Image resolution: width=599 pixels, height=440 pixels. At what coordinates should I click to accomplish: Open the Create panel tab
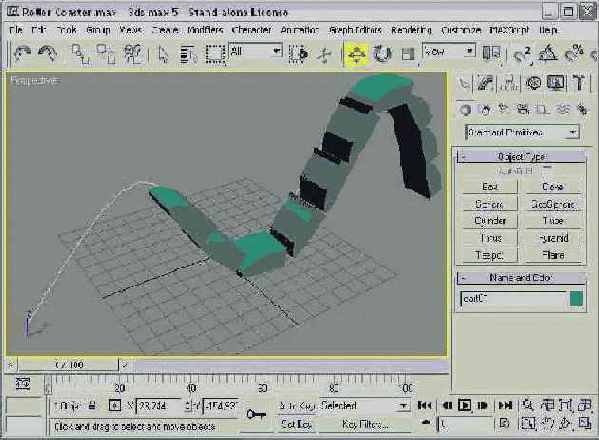coord(464,83)
